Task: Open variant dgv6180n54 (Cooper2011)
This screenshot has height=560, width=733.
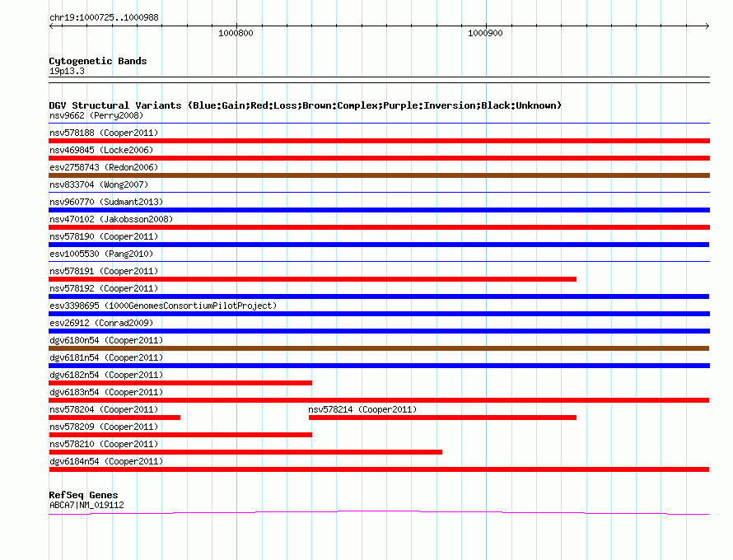Action: click(106, 340)
